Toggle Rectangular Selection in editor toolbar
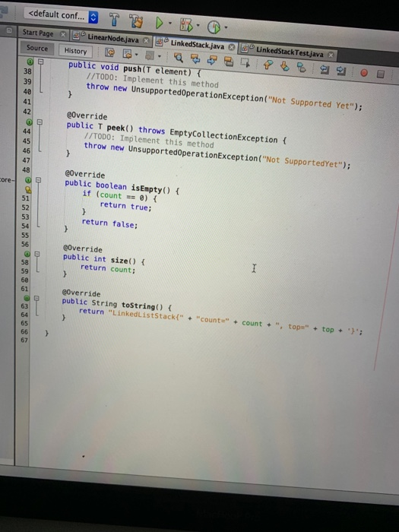This screenshot has height=532, width=399. pyautogui.click(x=245, y=63)
